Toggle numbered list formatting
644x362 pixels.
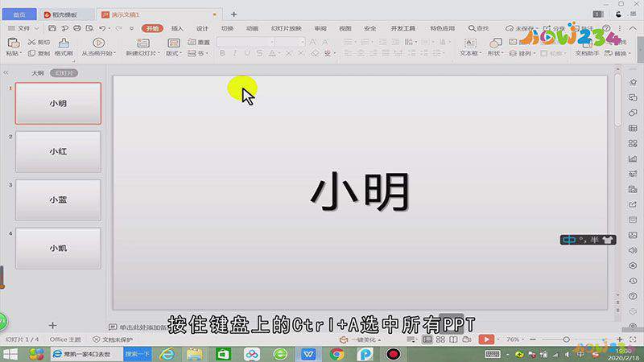(365, 42)
